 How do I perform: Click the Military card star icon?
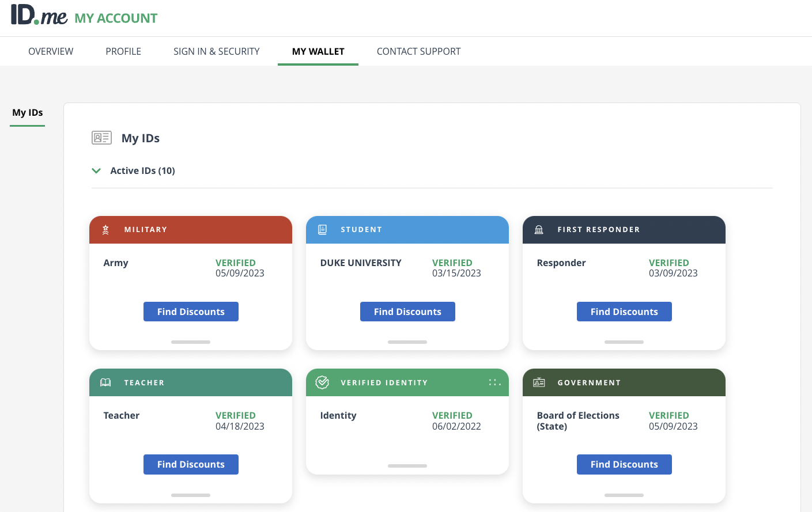tap(105, 230)
